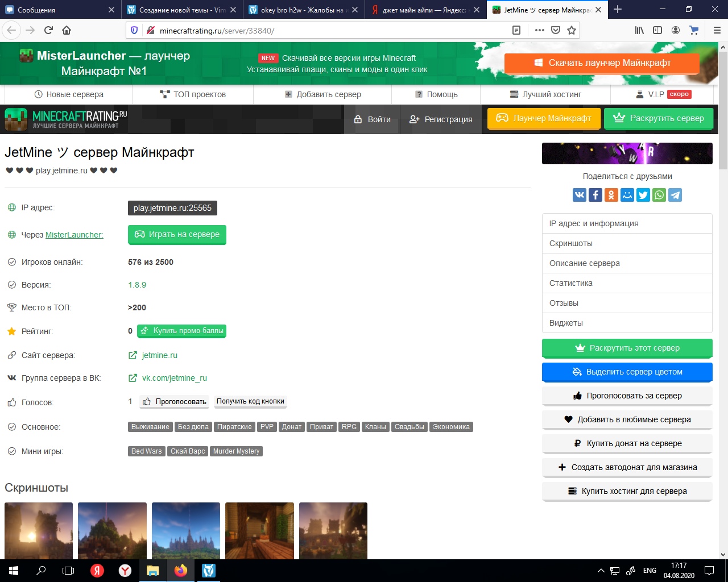Click the shopping cart extension icon
Viewport: 728px width, 582px height.
(x=694, y=30)
